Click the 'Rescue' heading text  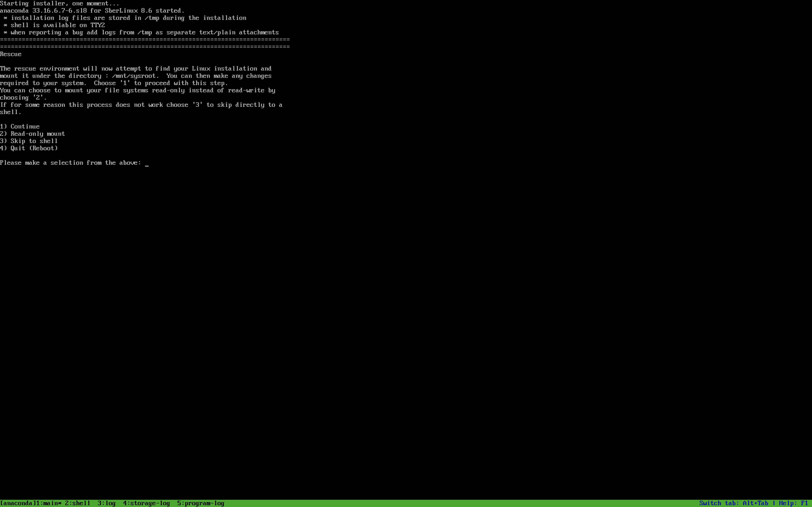pyautogui.click(x=11, y=54)
